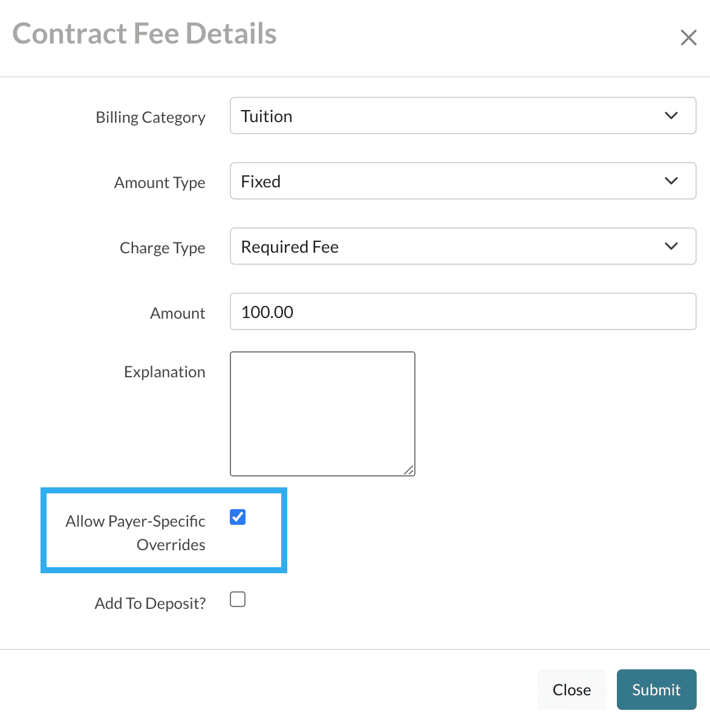Grab the Explanation box resize handle

click(409, 470)
